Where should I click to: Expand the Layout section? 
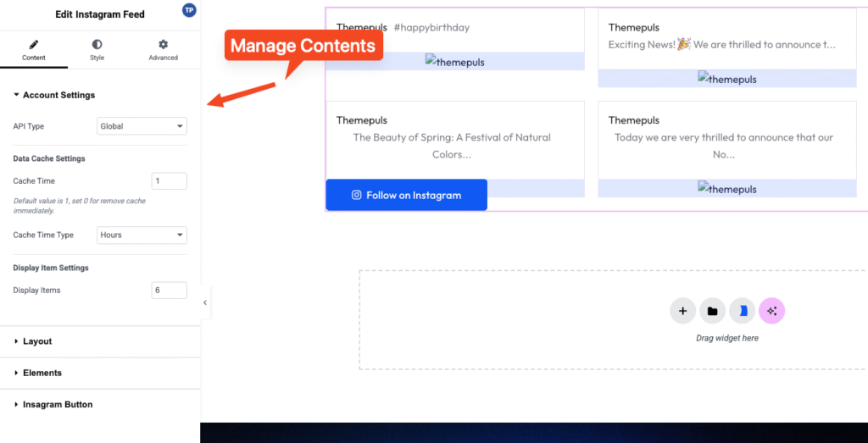pos(37,341)
